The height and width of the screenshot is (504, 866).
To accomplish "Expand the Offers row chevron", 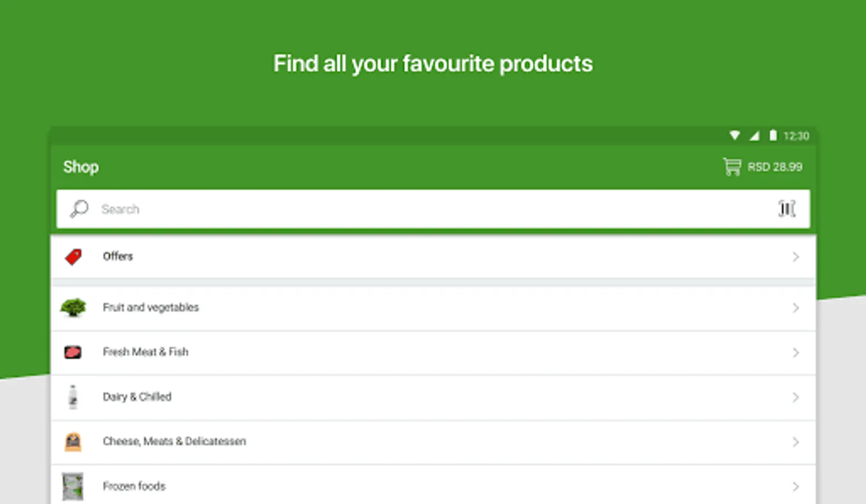I will click(x=795, y=257).
